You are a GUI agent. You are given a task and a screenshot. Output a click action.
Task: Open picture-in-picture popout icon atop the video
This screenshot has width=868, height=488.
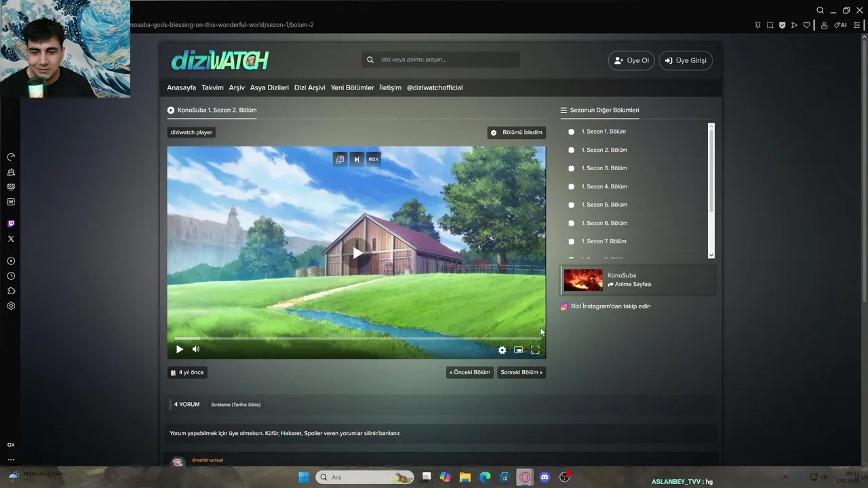tap(340, 159)
